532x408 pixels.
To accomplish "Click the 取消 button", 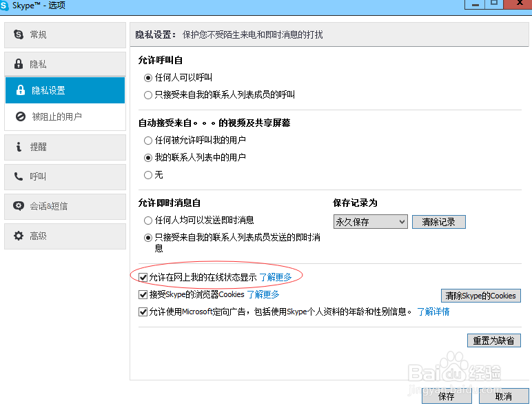I will pyautogui.click(x=504, y=396).
